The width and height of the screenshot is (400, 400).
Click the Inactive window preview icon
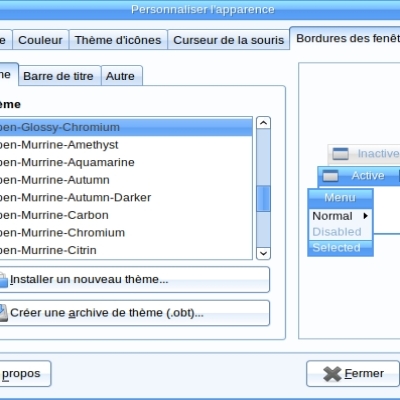pos(340,154)
